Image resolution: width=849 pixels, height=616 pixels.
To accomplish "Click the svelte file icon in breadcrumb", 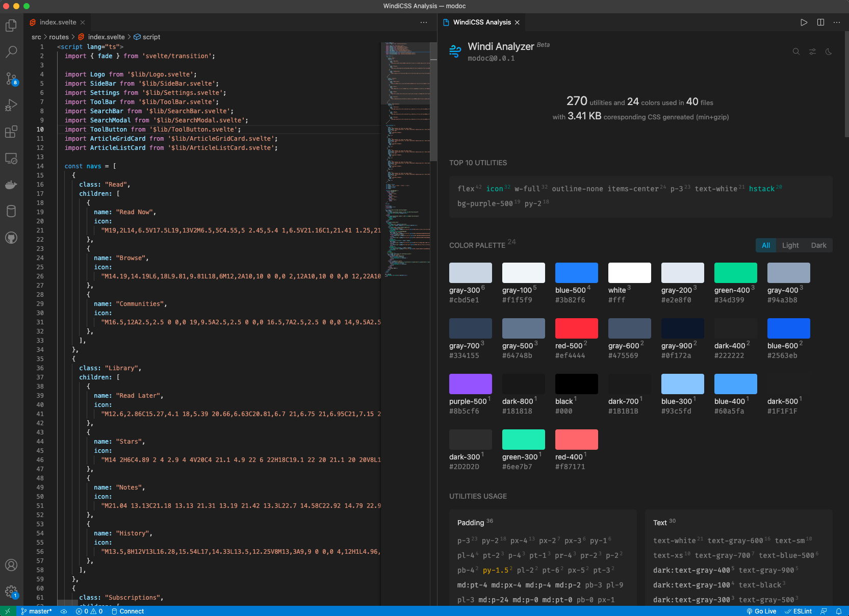I will pyautogui.click(x=81, y=37).
